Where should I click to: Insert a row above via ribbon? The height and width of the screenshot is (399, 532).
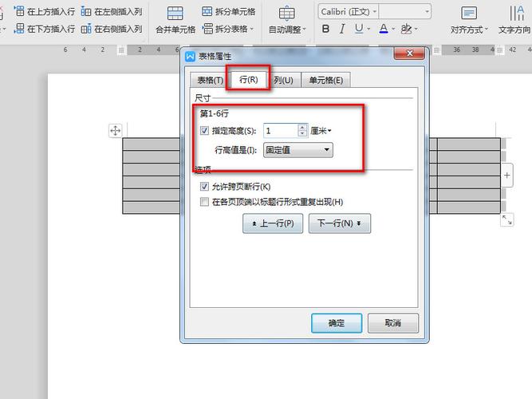click(x=45, y=11)
